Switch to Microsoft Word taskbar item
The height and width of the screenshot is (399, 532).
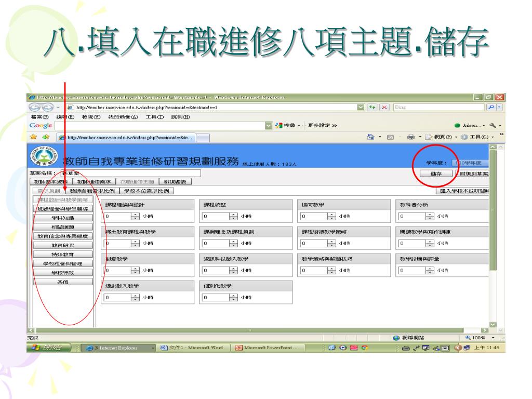click(193, 348)
